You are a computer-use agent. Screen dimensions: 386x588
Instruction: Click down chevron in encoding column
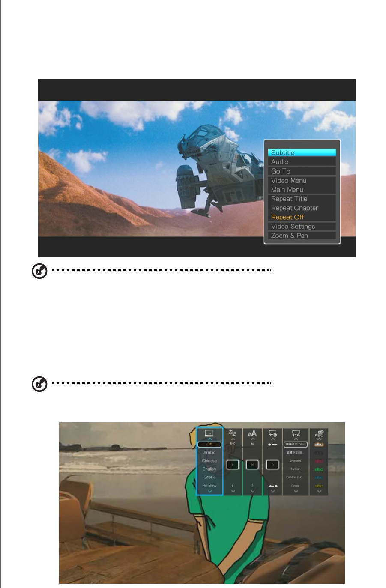pyautogui.click(x=296, y=492)
